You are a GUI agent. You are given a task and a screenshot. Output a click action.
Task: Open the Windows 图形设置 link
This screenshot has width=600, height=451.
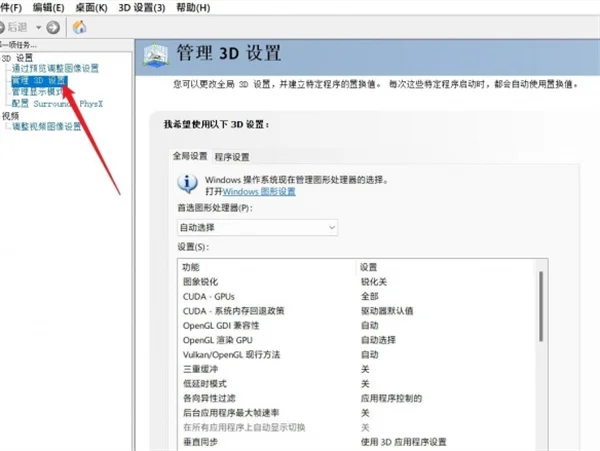259,191
